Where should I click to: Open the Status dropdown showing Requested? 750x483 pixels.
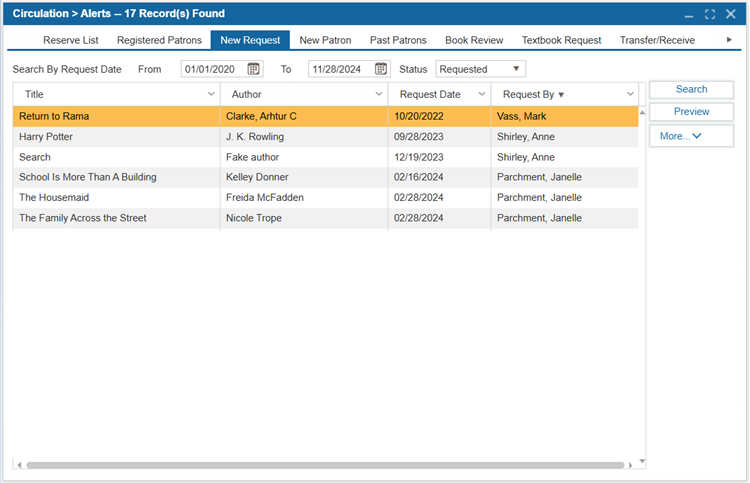click(x=480, y=69)
